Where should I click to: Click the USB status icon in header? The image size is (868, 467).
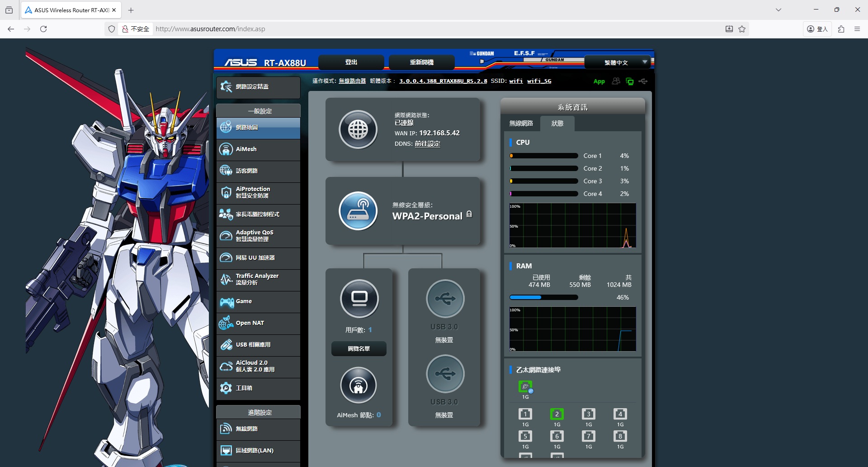[643, 81]
